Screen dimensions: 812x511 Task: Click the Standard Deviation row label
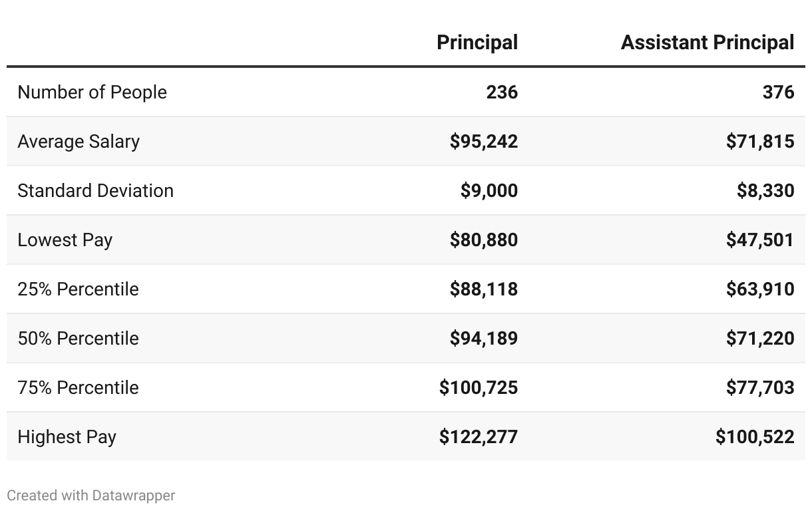pos(95,191)
